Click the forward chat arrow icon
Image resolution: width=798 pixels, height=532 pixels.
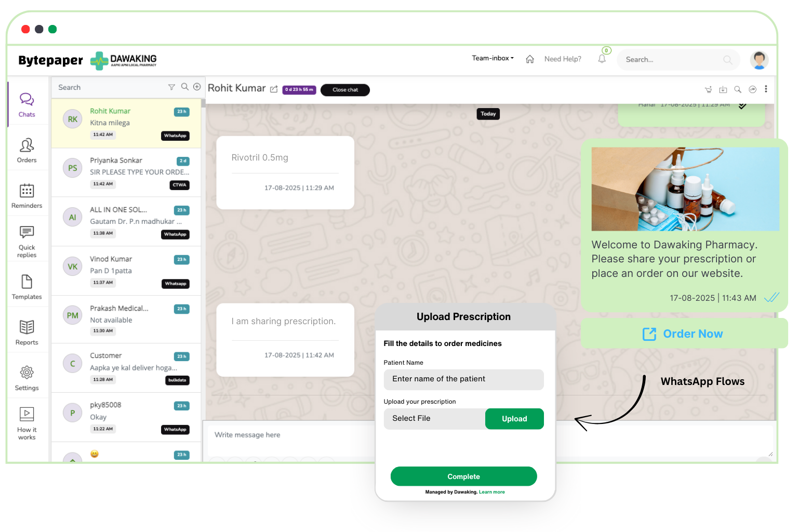click(752, 89)
